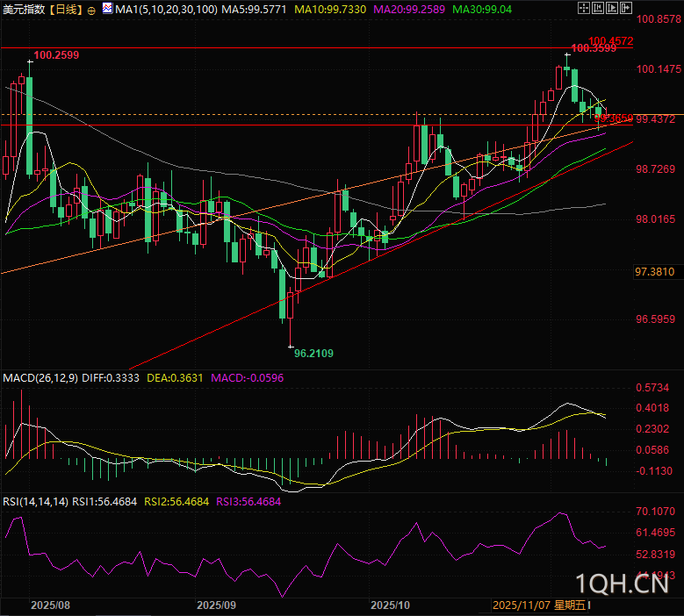Screen dimensions: 684x616
Task: Click the RSI3:56.4684 value
Action: [248, 502]
